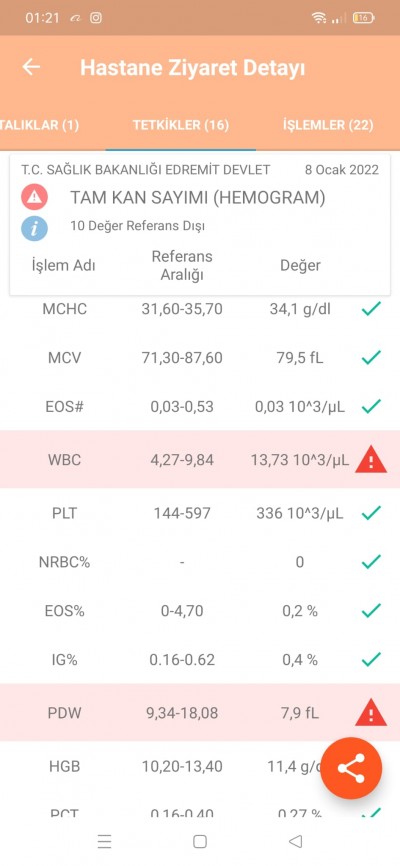400x866 pixels.
Task: Open the partially visible TALIKLAR (1) tab
Action: coord(39,125)
